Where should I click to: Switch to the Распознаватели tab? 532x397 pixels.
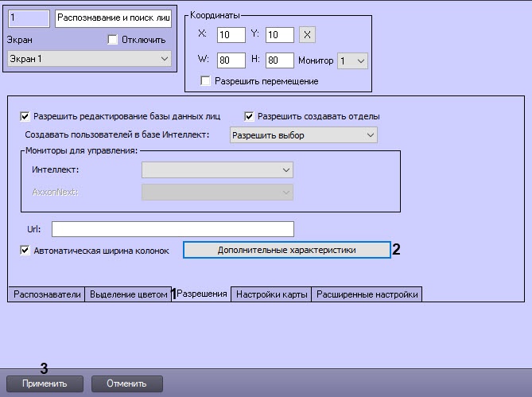tap(47, 294)
